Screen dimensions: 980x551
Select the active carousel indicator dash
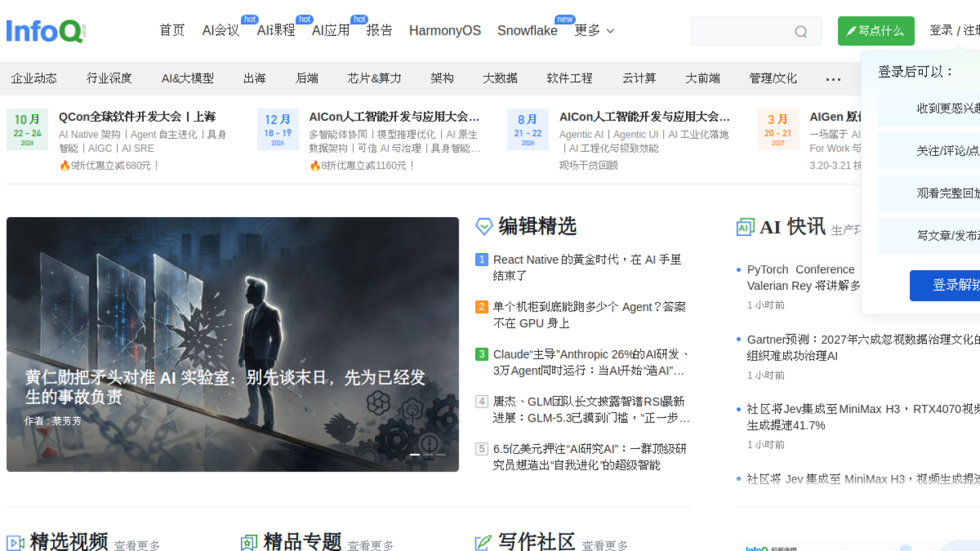coord(414,454)
